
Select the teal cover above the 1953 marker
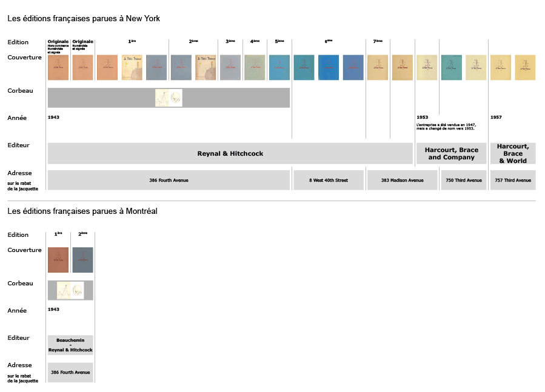(452, 67)
